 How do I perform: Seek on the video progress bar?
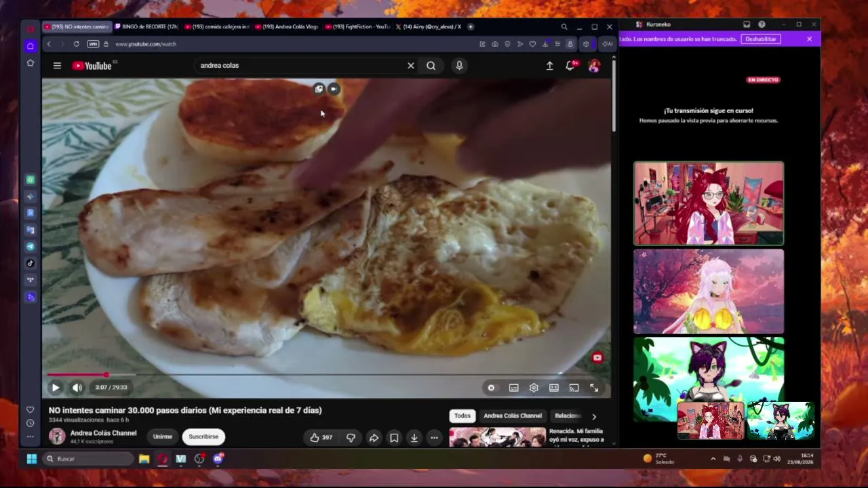326,374
